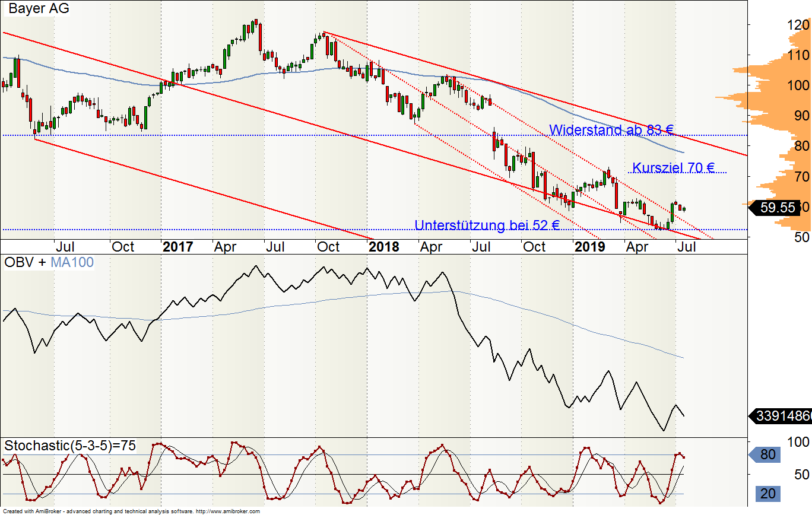
Task: Click the 'MA100' indicator label
Action: point(72,262)
